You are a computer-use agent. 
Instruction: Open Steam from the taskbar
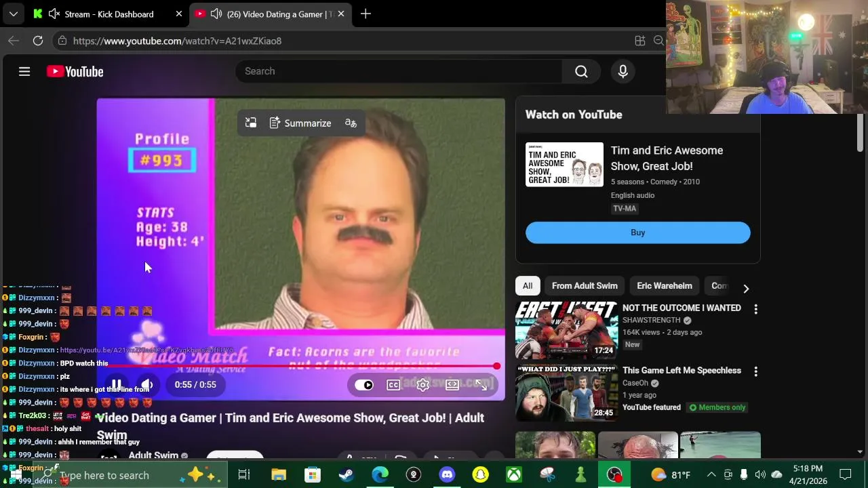point(347,475)
